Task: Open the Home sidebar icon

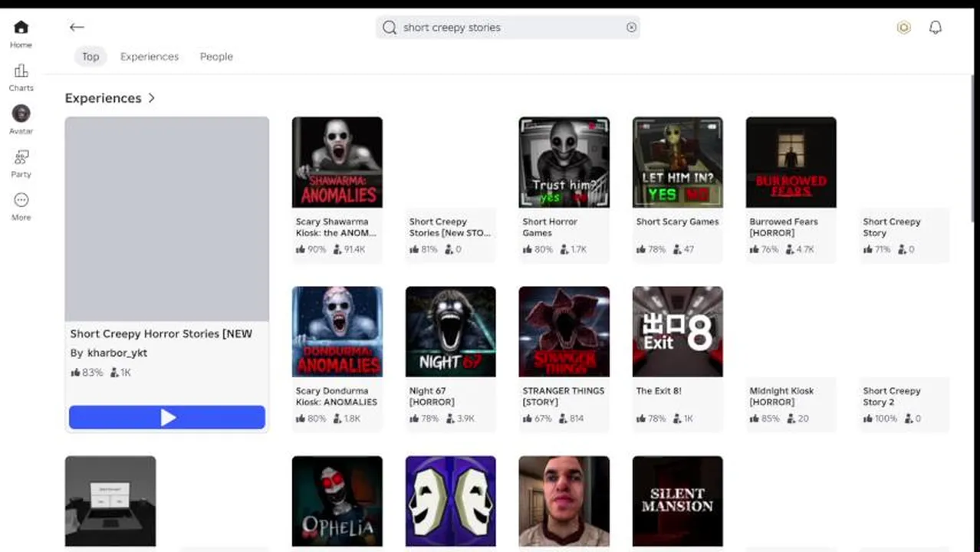Action: 21,28
